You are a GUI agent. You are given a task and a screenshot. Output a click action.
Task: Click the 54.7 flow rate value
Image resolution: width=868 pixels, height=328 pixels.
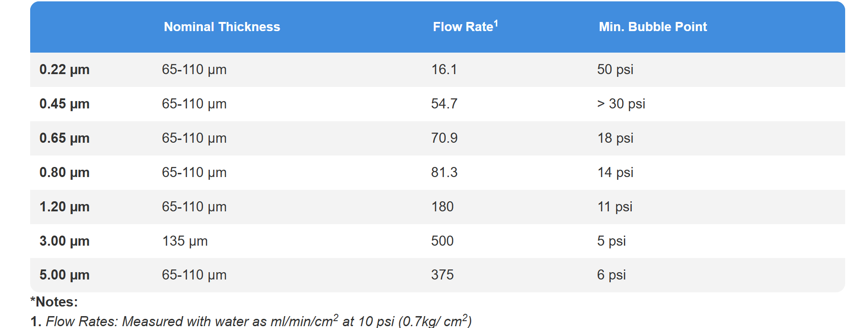tap(444, 104)
